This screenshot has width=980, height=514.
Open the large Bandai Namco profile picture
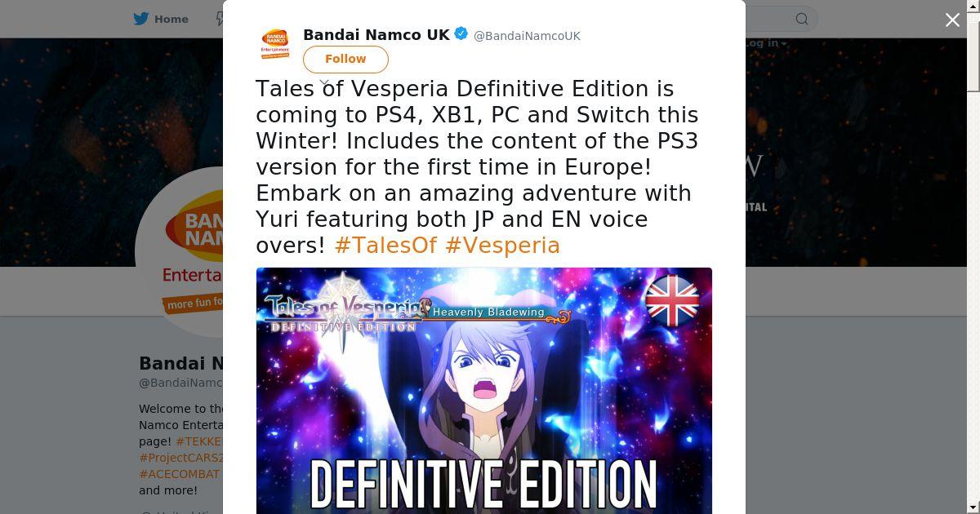click(x=180, y=253)
